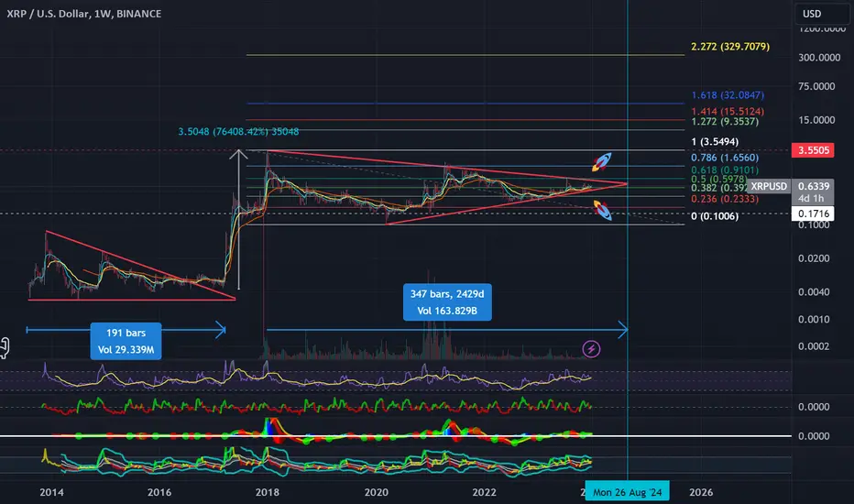
Task: Click the 300.0000 price scale value
Action: (819, 57)
